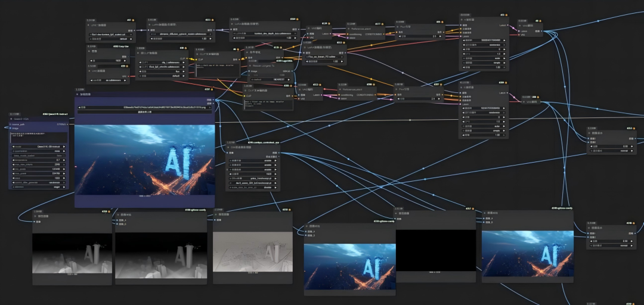Click the collapse dot of the purple load image node
Screen dimensions: 644x305
[78, 94]
